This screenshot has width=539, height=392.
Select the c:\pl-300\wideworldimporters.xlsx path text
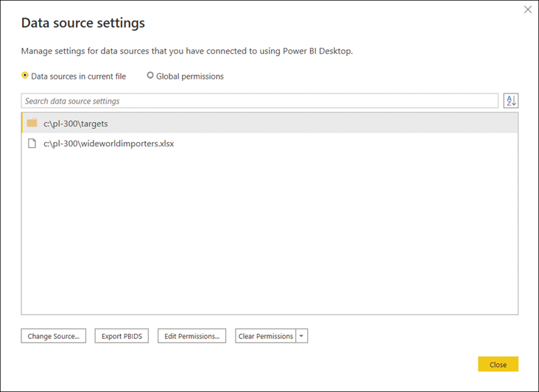pyautogui.click(x=108, y=144)
